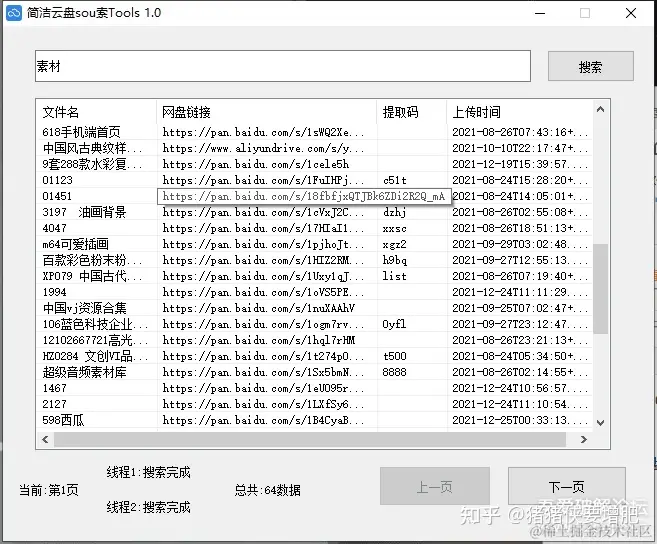Select the row 106蓝色科技企业
Viewport: 657px width, 544px height.
tap(314, 324)
